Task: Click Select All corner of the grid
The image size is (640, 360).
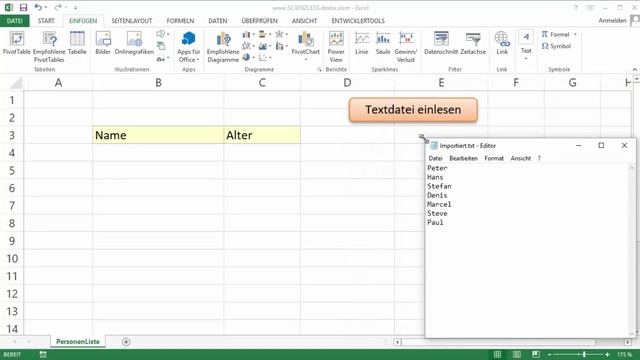Action: pyautogui.click(x=15, y=83)
